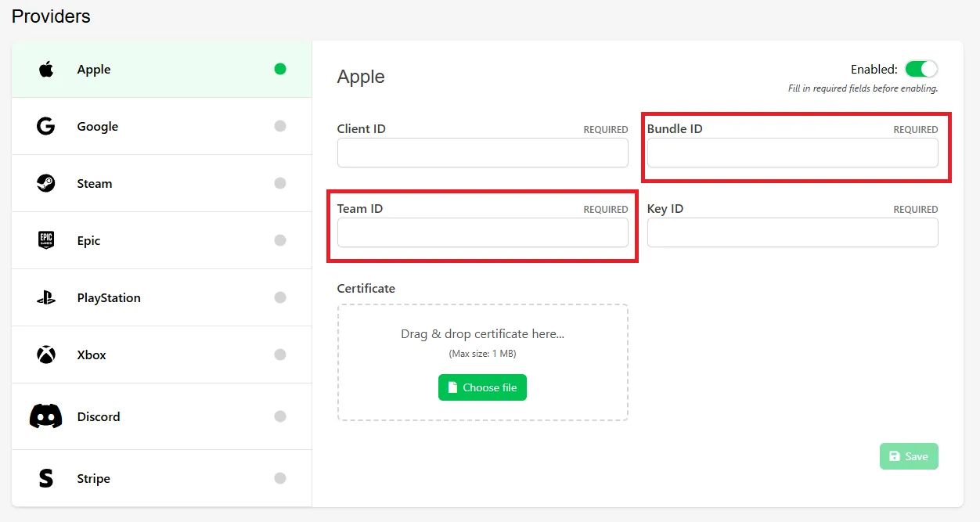Click the Choose file button
Image resolution: width=980 pixels, height=522 pixels.
(x=482, y=387)
